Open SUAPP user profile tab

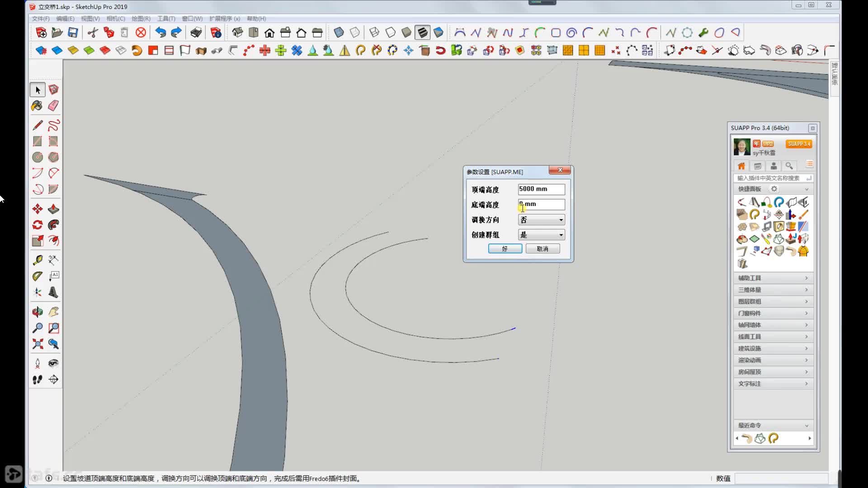pyautogui.click(x=774, y=166)
